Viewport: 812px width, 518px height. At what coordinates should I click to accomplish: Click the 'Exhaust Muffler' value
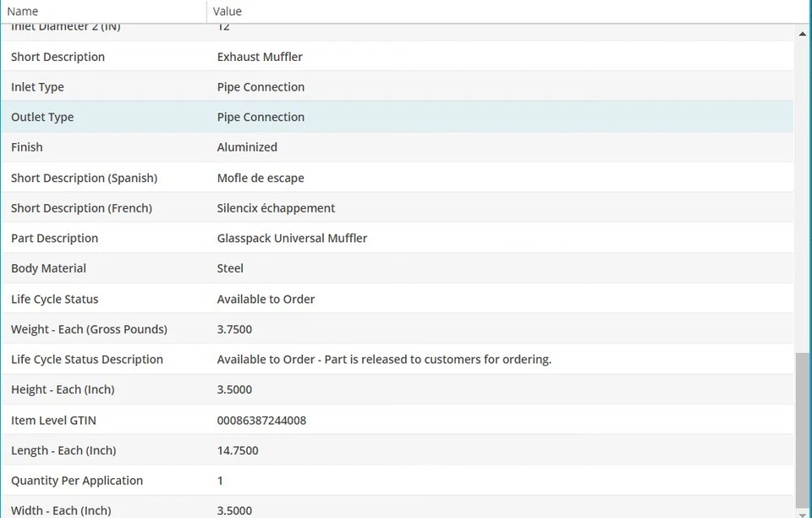click(x=260, y=57)
